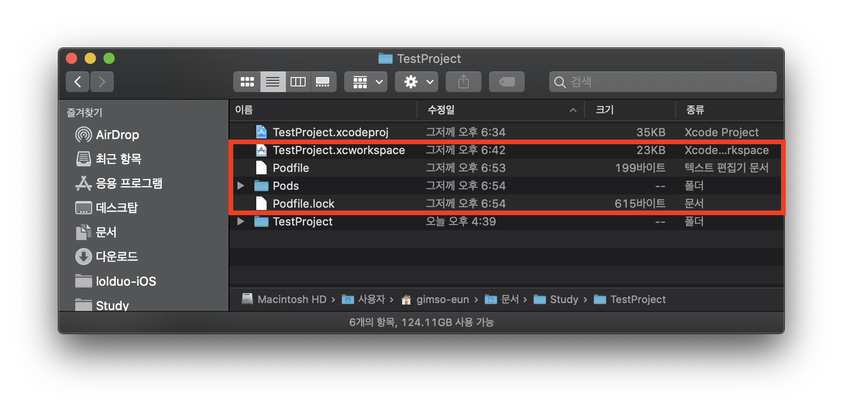Select 문서 in the sidebar
This screenshot has height=405, width=868.
click(x=96, y=232)
